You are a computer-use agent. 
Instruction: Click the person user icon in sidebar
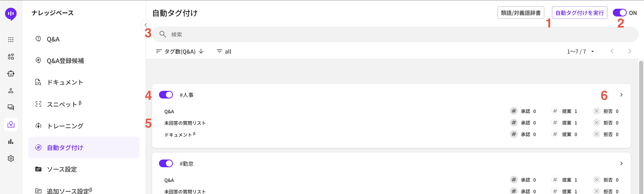tap(11, 91)
